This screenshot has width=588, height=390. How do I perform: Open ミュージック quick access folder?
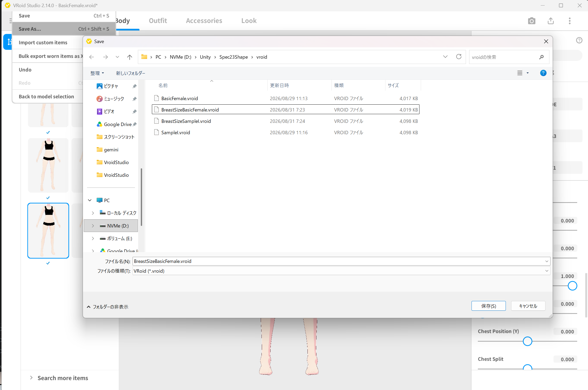tap(114, 99)
